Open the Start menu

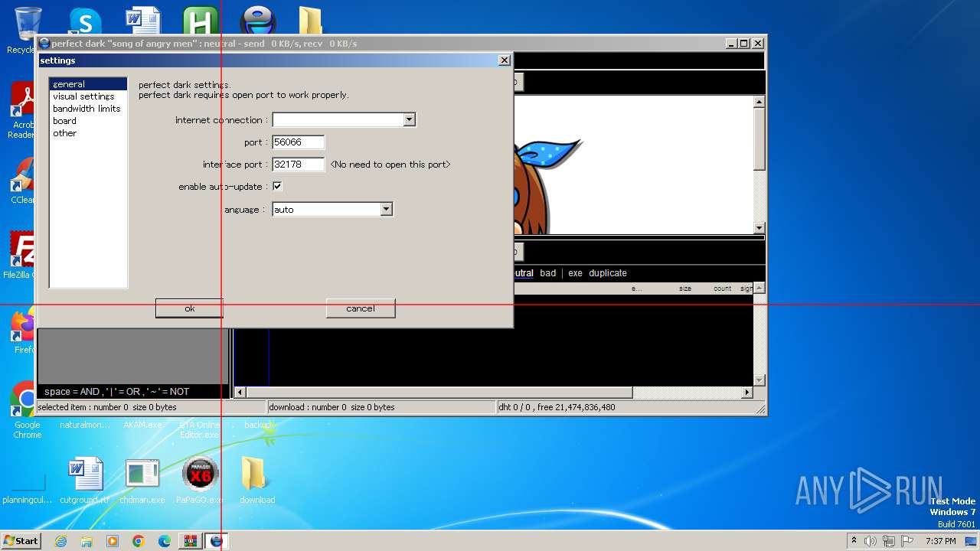21,541
